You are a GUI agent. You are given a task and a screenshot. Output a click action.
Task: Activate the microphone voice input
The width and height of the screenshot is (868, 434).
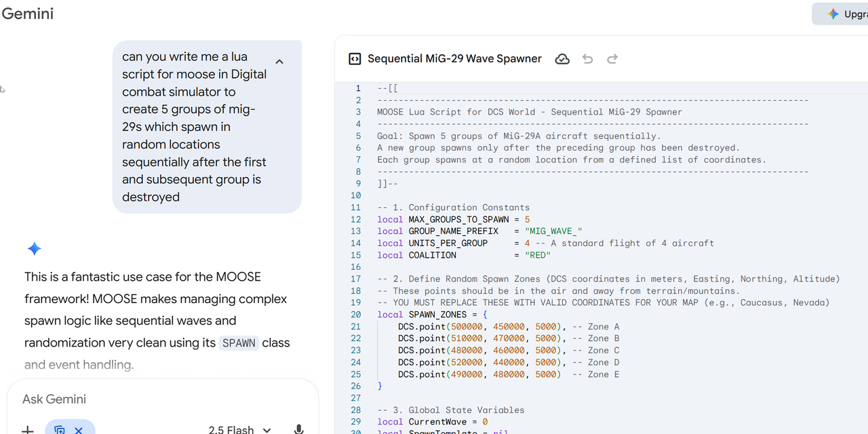click(x=298, y=430)
